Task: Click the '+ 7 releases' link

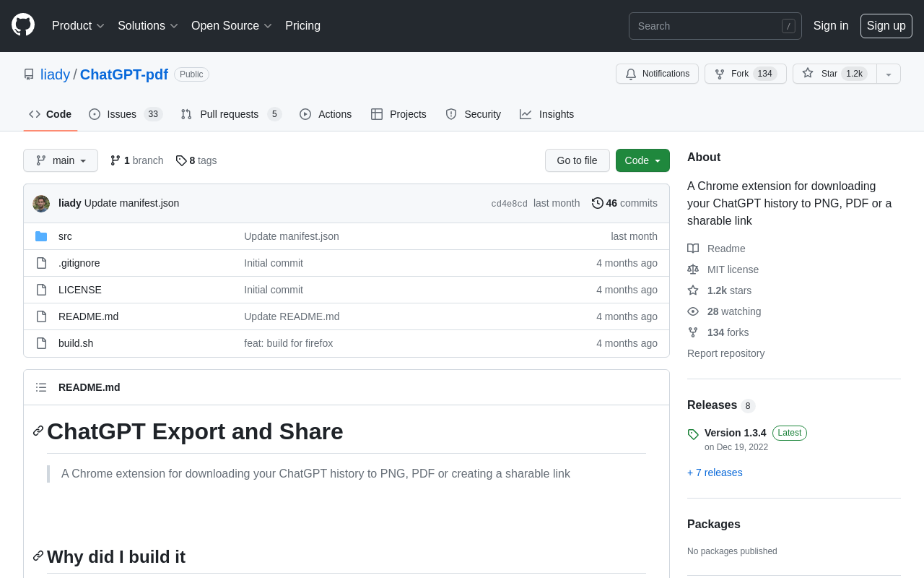Action: tap(715, 473)
